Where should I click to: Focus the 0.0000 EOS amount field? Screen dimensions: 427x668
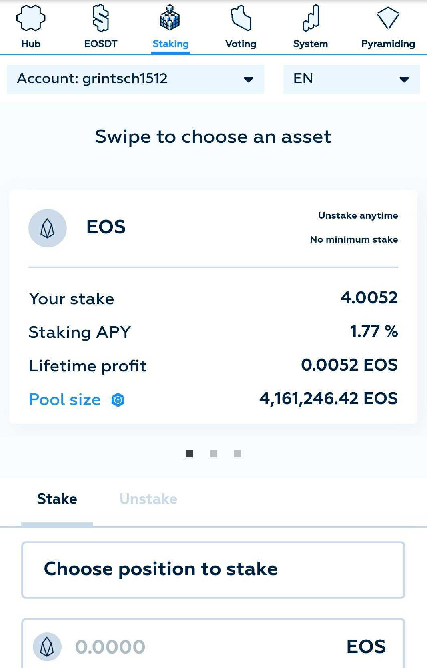[213, 645]
